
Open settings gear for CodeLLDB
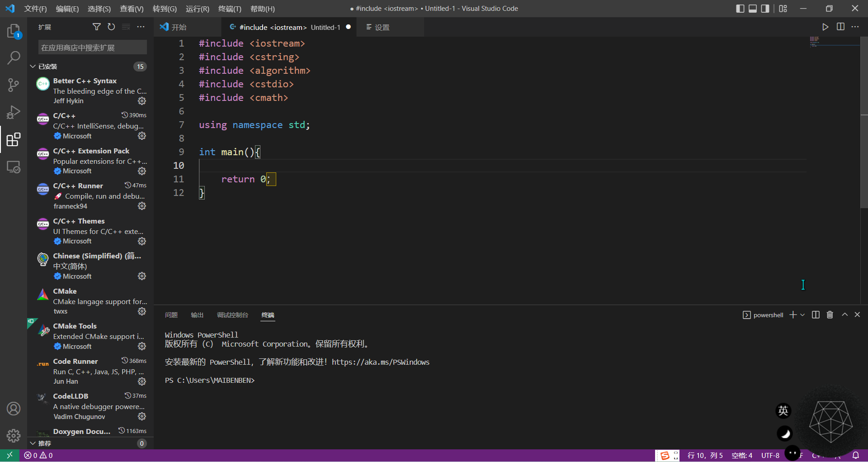point(142,416)
